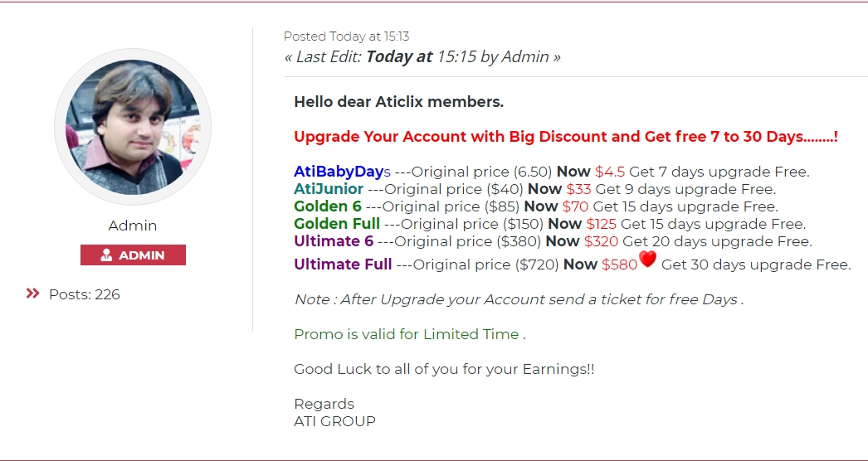Click the Posted Today at 15:13 timestamp
The image size is (868, 461).
coord(346,36)
